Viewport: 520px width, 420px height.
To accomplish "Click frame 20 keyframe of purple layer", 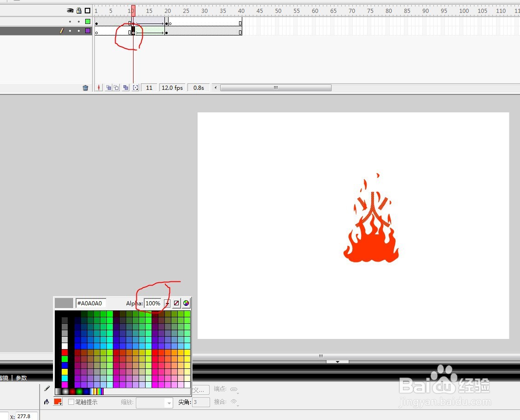I will click(x=166, y=33).
